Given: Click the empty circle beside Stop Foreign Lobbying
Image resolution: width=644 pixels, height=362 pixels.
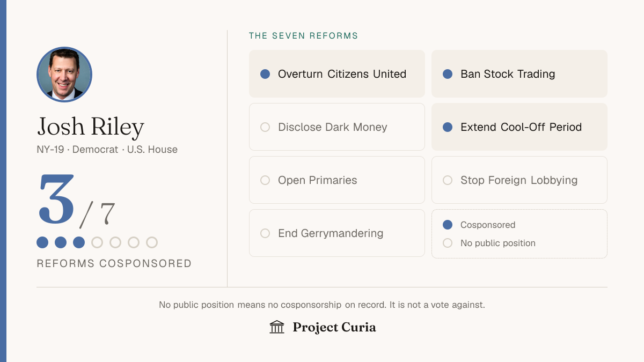Looking at the screenshot, I should [448, 180].
